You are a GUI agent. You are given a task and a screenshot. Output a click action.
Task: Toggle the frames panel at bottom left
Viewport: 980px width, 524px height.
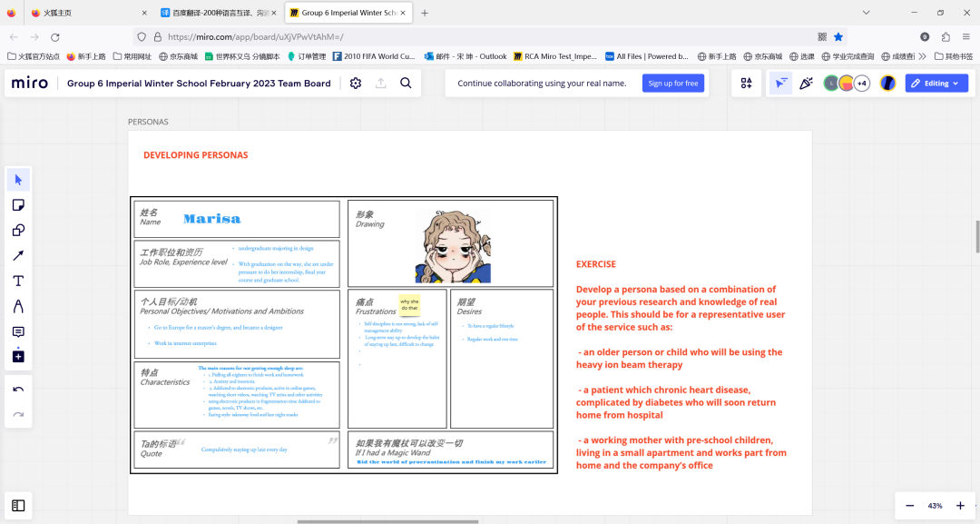pyautogui.click(x=18, y=505)
